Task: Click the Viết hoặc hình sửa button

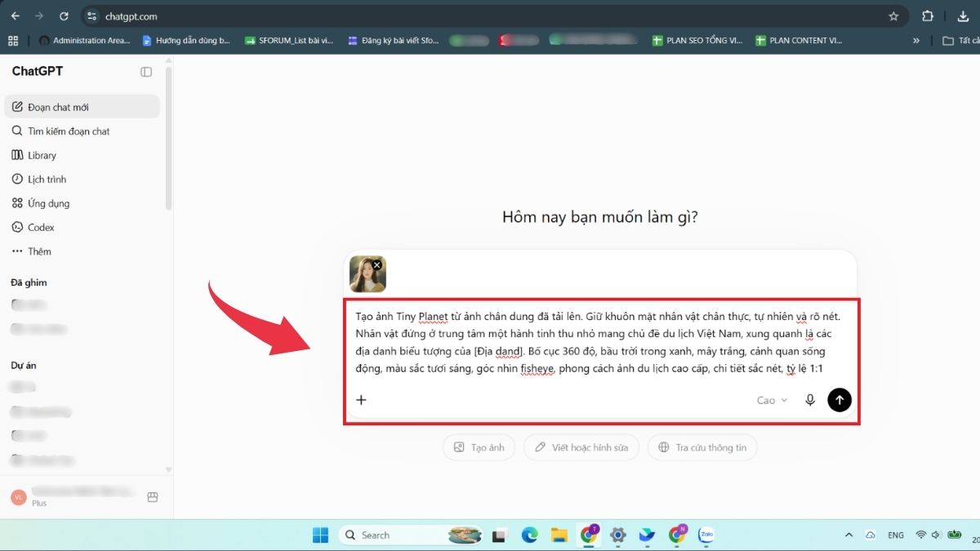Action: tap(581, 447)
